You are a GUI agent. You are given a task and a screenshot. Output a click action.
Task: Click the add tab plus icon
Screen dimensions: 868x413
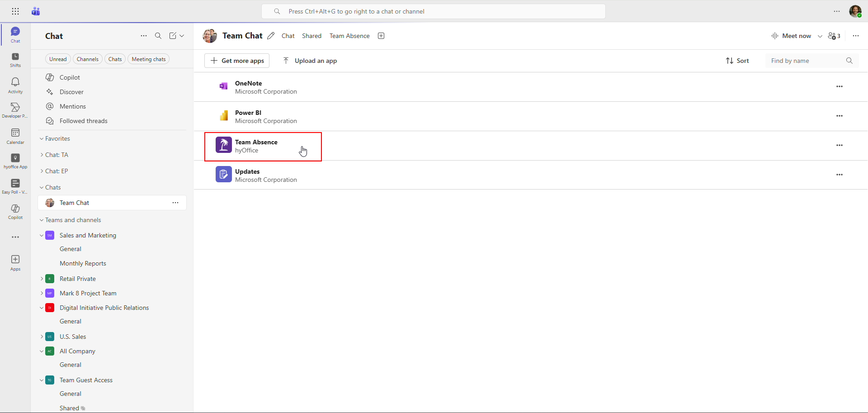tap(381, 36)
